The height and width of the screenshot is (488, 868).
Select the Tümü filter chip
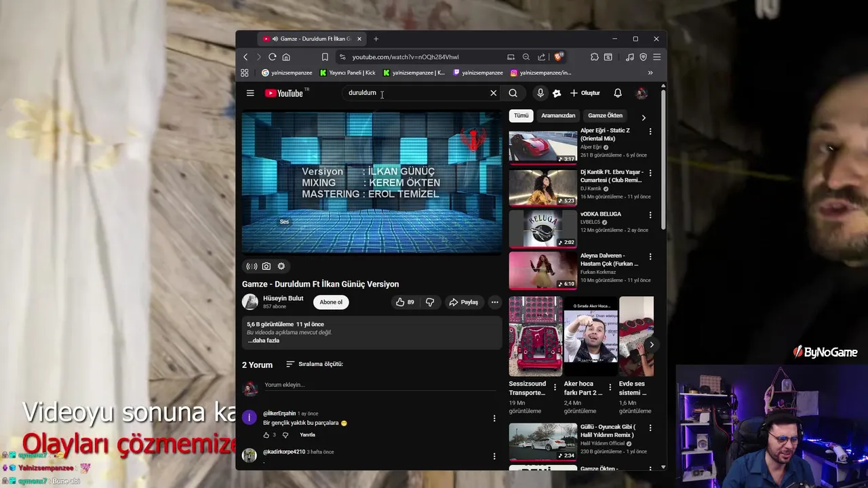tap(521, 115)
